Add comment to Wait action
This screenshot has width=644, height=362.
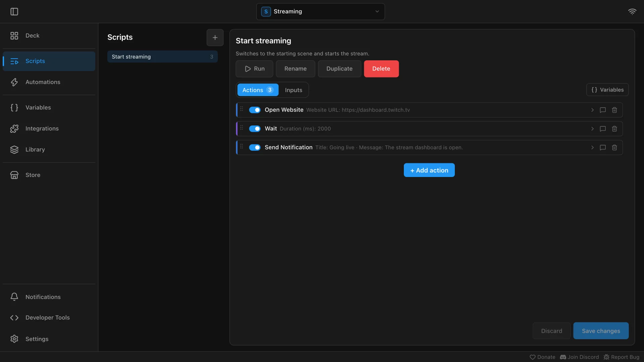pos(602,129)
